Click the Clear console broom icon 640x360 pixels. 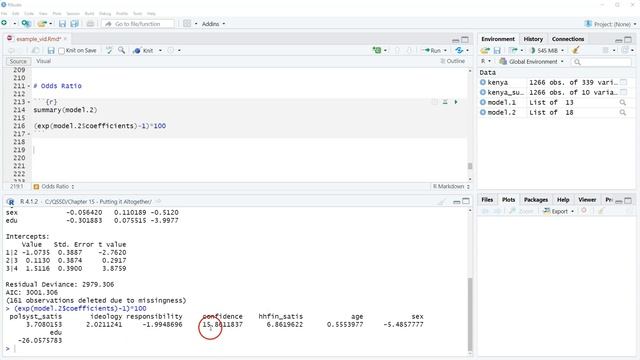(442, 202)
